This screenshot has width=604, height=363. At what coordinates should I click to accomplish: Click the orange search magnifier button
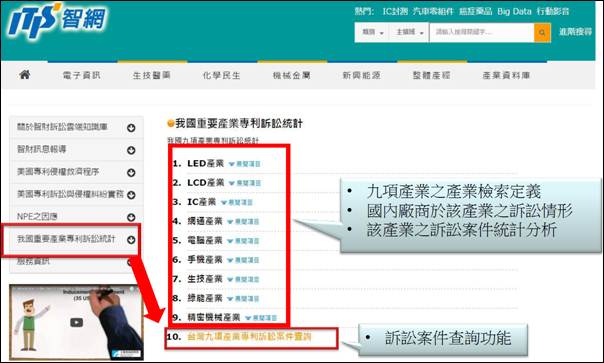coord(542,32)
